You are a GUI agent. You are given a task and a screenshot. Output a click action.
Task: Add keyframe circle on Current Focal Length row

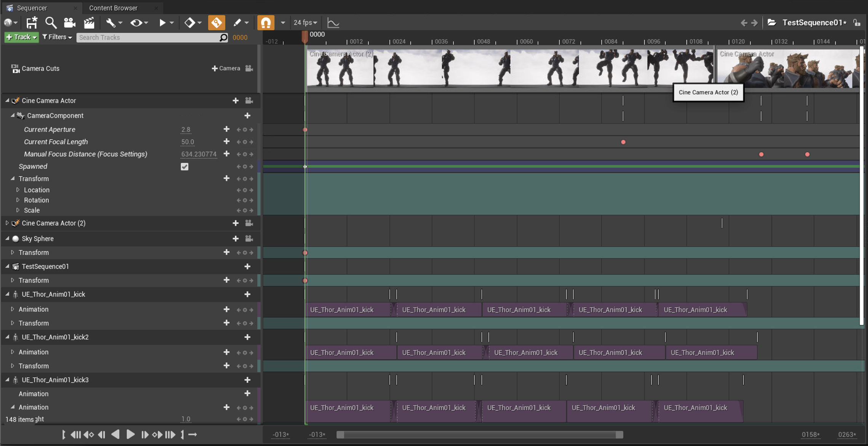(x=245, y=142)
